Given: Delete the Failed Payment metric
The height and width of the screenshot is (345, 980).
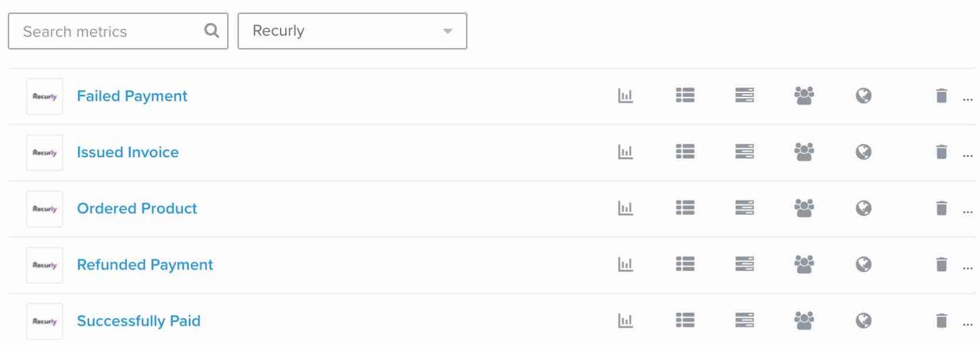Looking at the screenshot, I should pyautogui.click(x=941, y=96).
